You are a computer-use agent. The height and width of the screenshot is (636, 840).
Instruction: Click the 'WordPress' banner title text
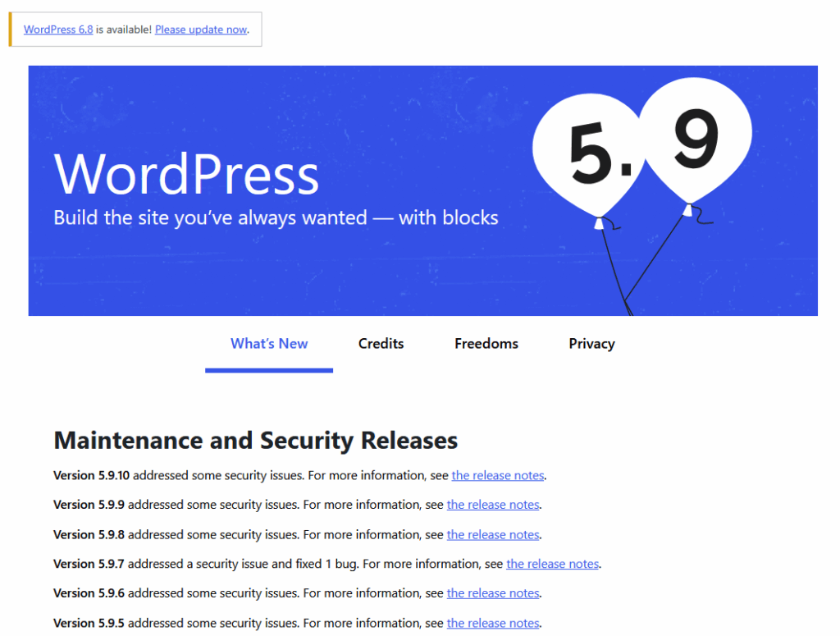pos(186,174)
